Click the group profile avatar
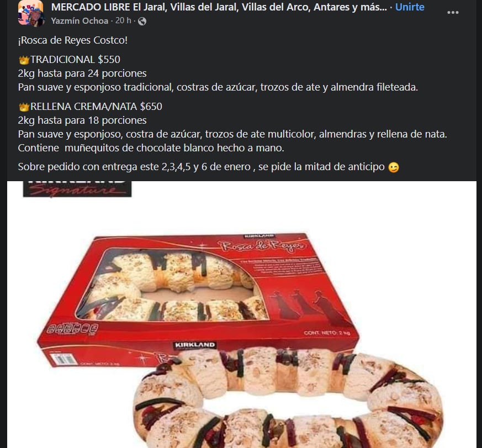The height and width of the screenshot is (448, 482). [31, 13]
